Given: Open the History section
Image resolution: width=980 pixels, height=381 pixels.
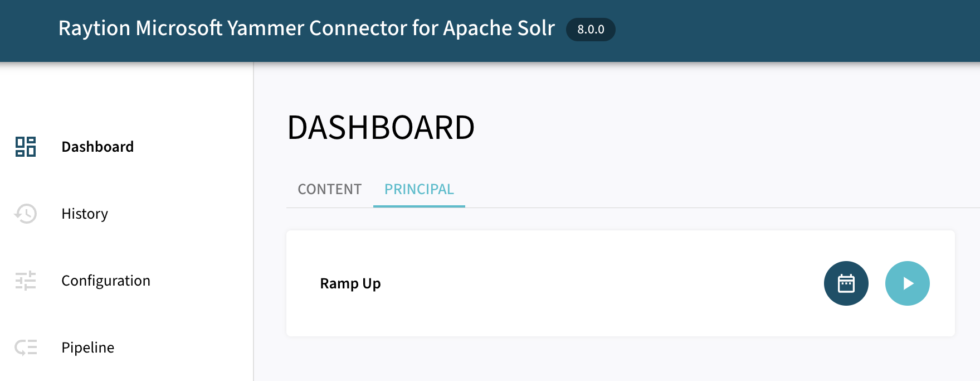Looking at the screenshot, I should [85, 214].
